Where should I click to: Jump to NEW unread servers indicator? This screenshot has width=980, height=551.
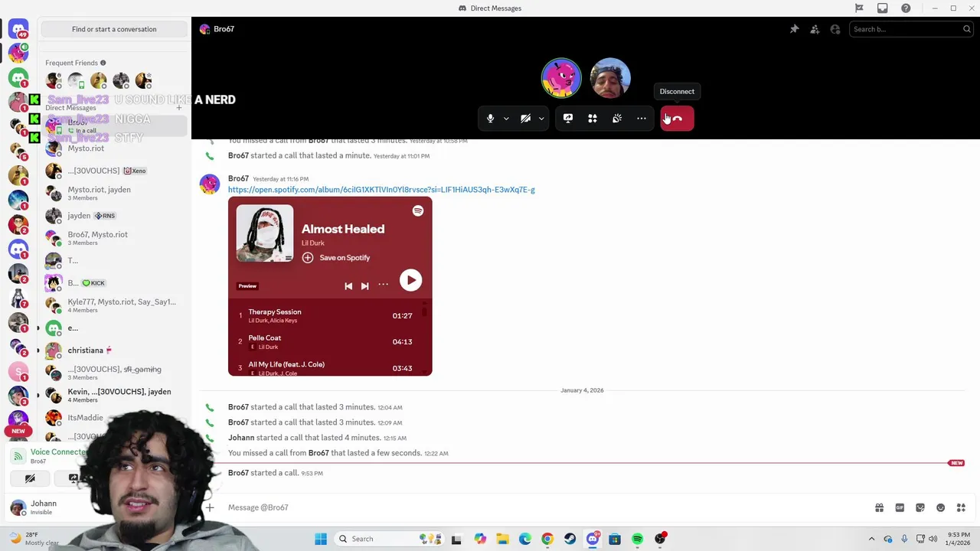tap(18, 431)
